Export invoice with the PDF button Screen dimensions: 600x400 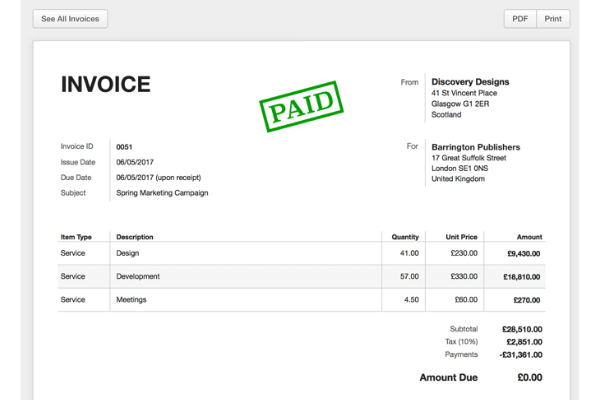[520, 19]
